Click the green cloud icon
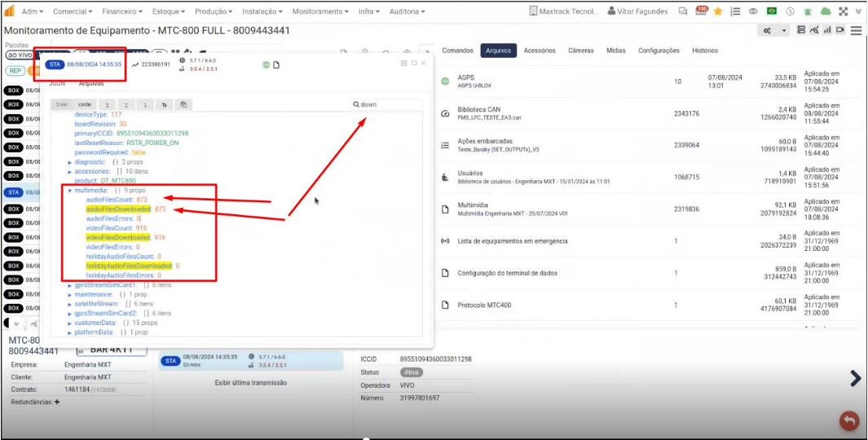 (x=825, y=11)
